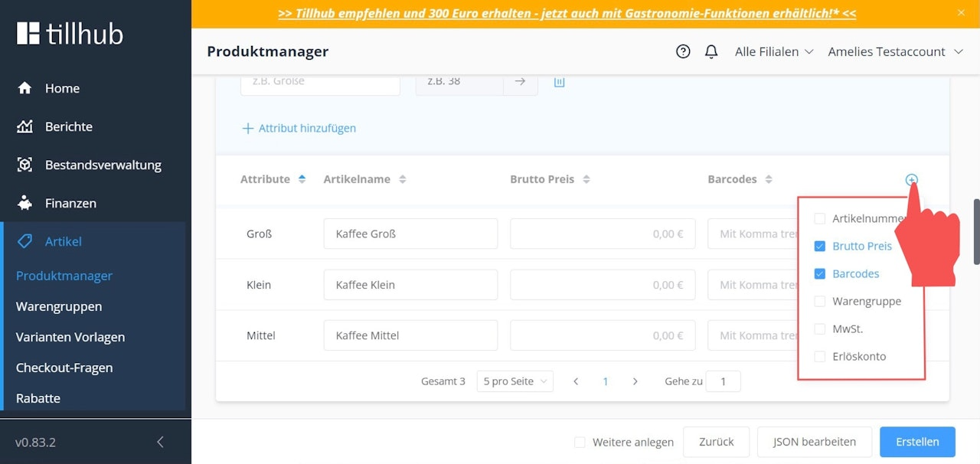Sort by Artikelname column arrows
This screenshot has height=464, width=980.
tap(402, 179)
